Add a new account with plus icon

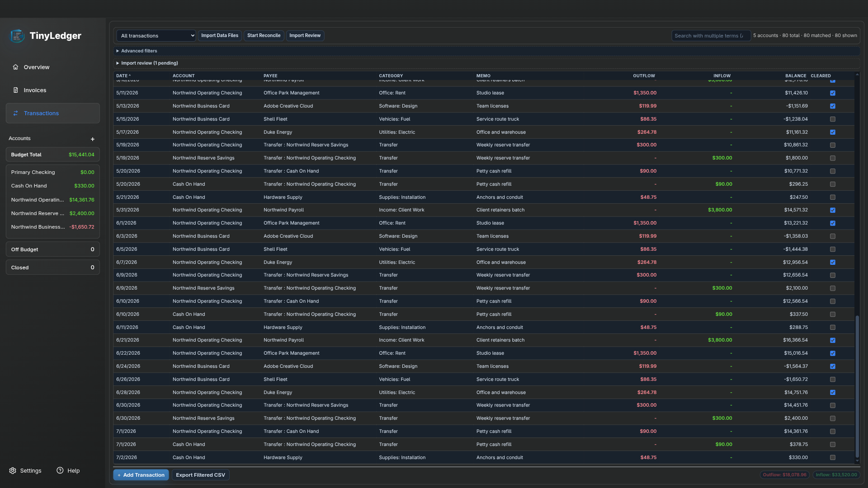click(92, 139)
